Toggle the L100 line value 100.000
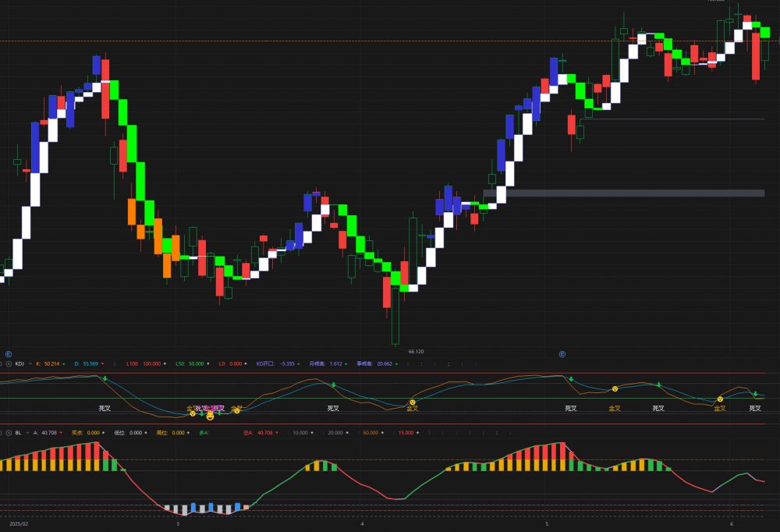This screenshot has height=532, width=780. [150, 364]
